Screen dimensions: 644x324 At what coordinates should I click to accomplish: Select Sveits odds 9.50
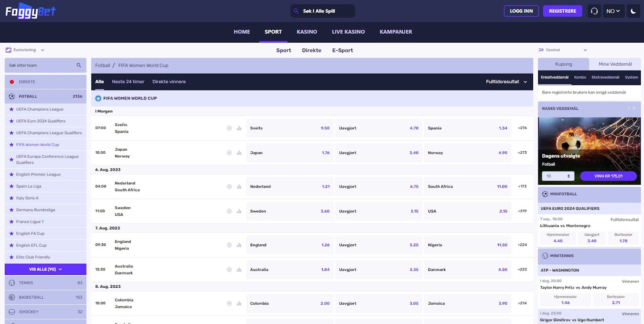coord(290,128)
